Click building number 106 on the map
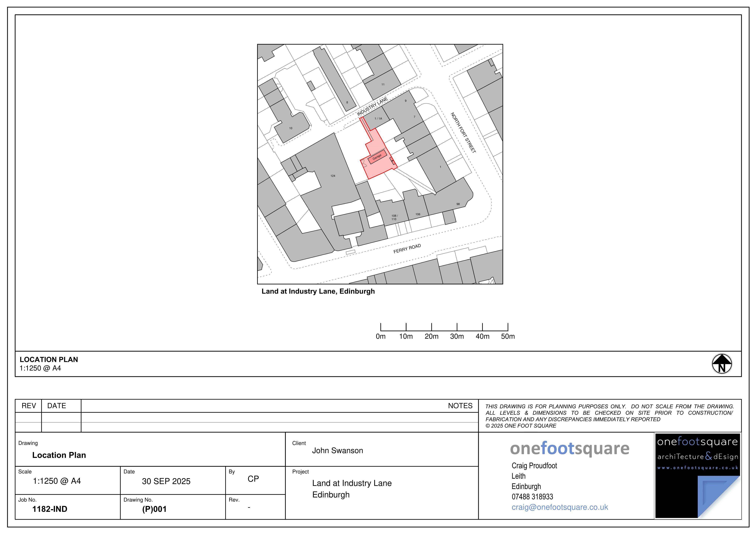The image size is (756, 534). pyautogui.click(x=417, y=214)
